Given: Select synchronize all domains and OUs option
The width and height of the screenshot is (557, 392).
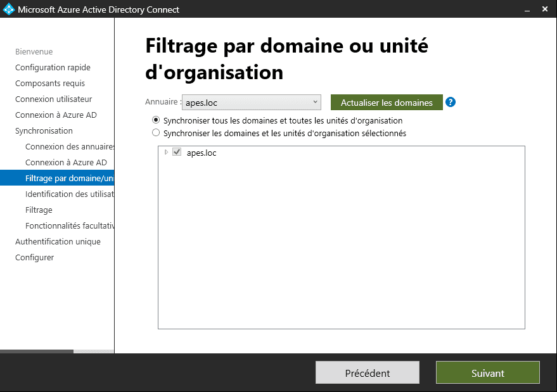Looking at the screenshot, I should [156, 120].
